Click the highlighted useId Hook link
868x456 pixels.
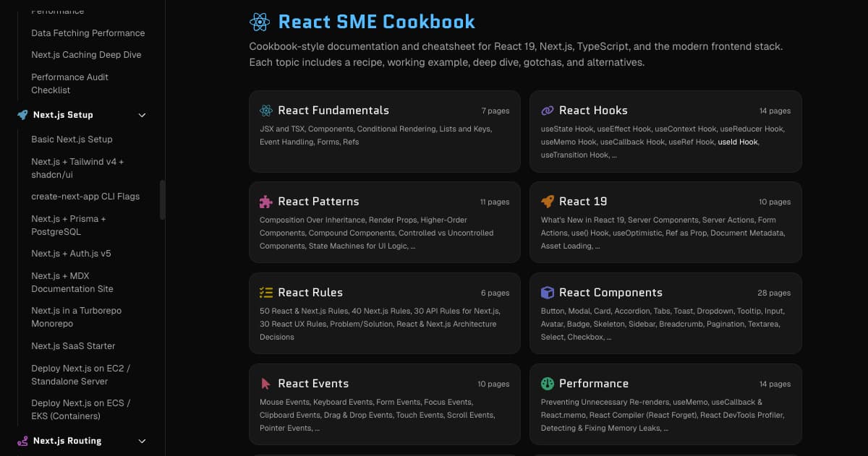tap(738, 142)
